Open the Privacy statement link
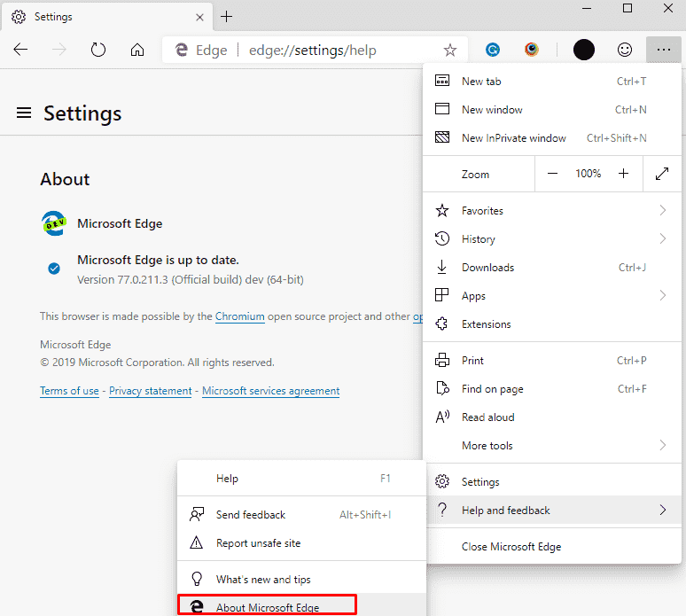Screen dimensions: 686x616 151,391
